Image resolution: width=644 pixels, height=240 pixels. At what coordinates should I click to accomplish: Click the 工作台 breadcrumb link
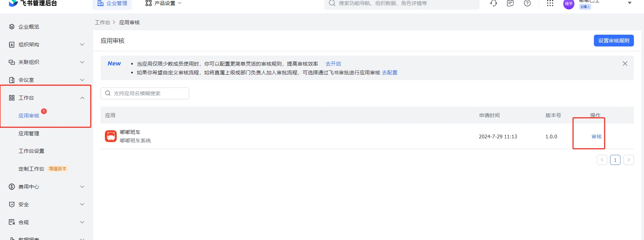pos(102,22)
